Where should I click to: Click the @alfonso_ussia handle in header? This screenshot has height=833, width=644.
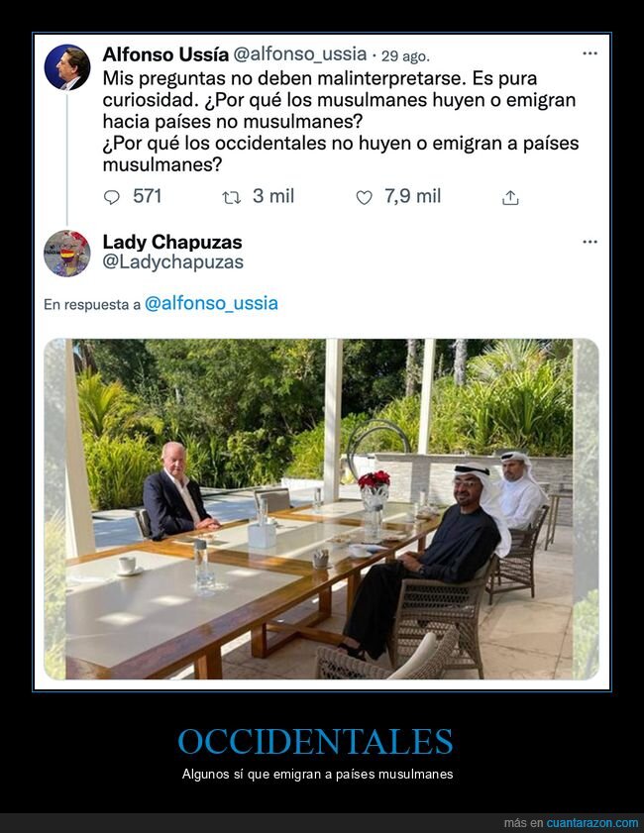[x=299, y=54]
